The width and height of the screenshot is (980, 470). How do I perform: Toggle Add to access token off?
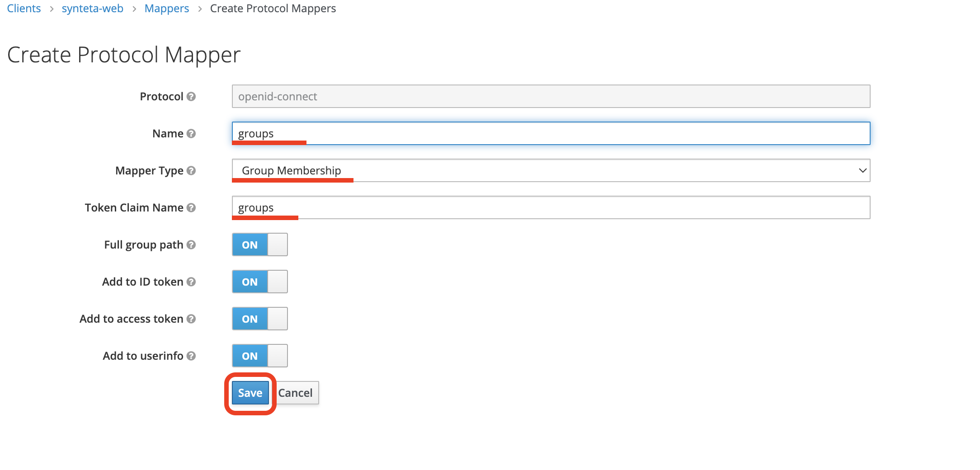[259, 319]
